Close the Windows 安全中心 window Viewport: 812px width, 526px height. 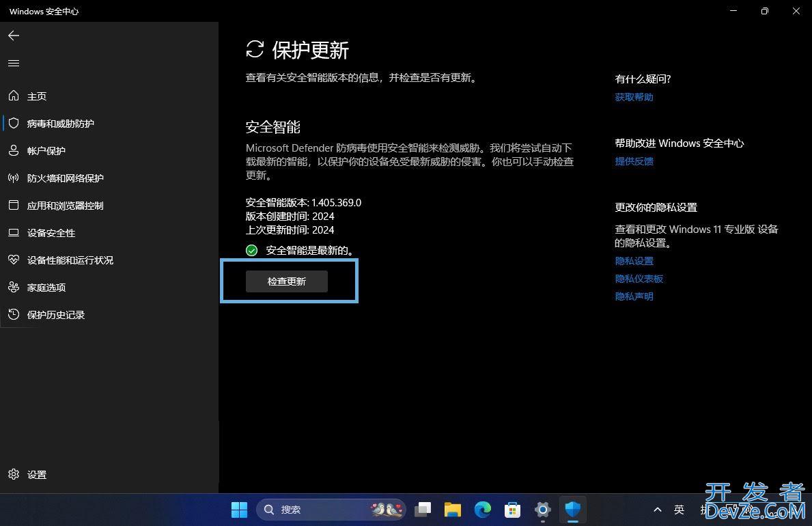[796, 11]
